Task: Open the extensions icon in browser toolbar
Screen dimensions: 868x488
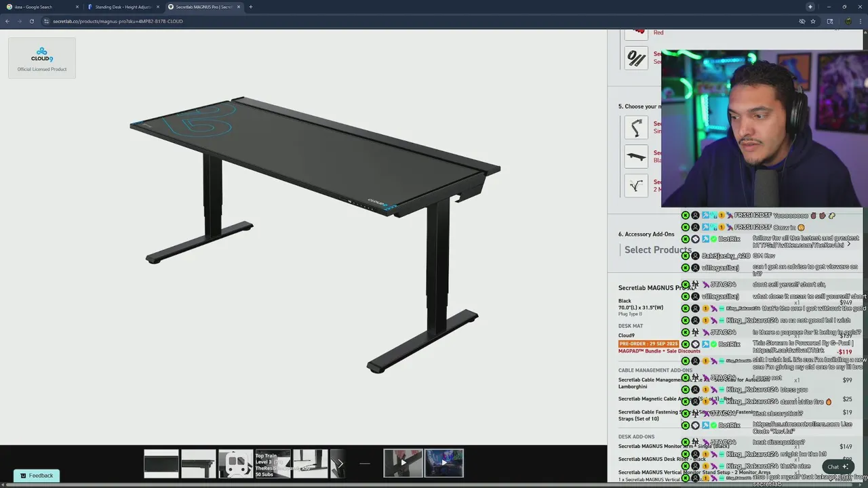Action: (830, 21)
